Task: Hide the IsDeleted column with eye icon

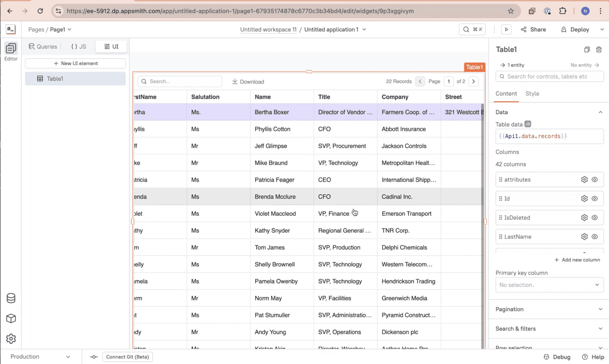Action: click(595, 218)
